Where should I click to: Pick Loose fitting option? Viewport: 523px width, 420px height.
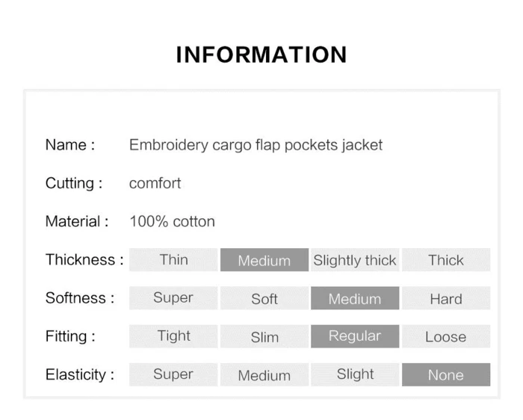(x=446, y=336)
